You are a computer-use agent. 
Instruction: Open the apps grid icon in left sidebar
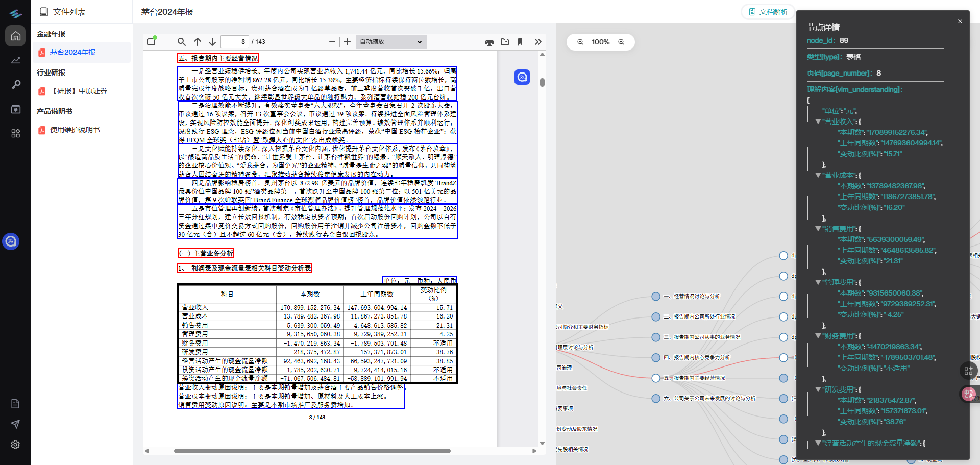coord(15,133)
